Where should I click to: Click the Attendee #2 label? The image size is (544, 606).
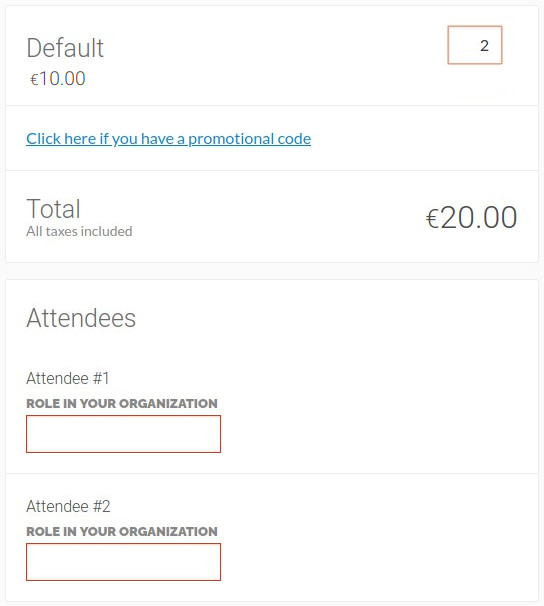point(68,506)
